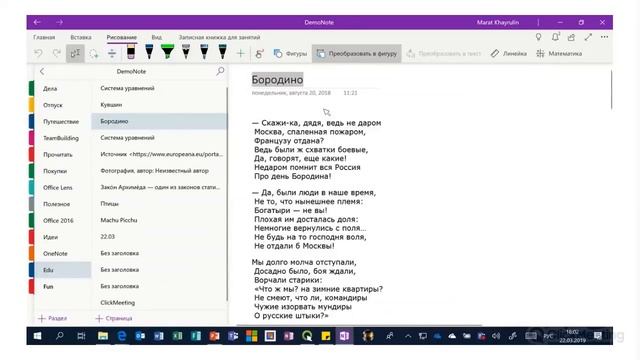Open PowerPoint from taskbar

[x=214, y=336]
